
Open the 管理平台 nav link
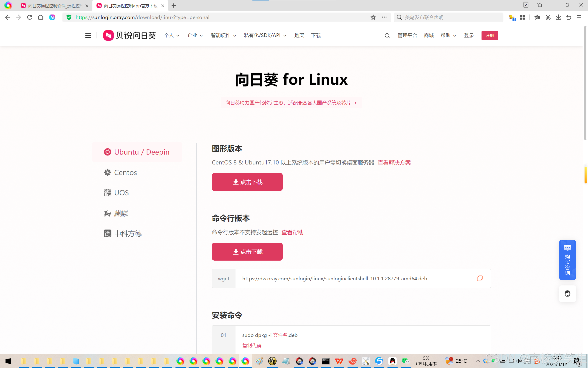coord(407,35)
